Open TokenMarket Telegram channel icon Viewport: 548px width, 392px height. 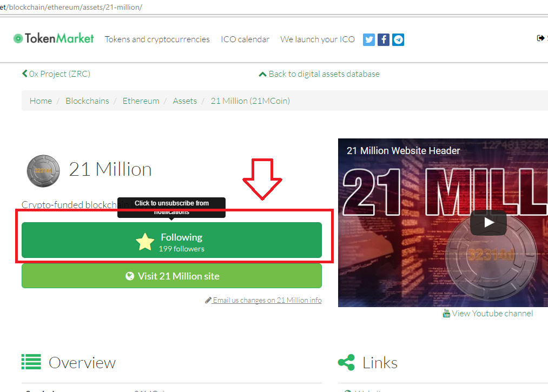[398, 40]
